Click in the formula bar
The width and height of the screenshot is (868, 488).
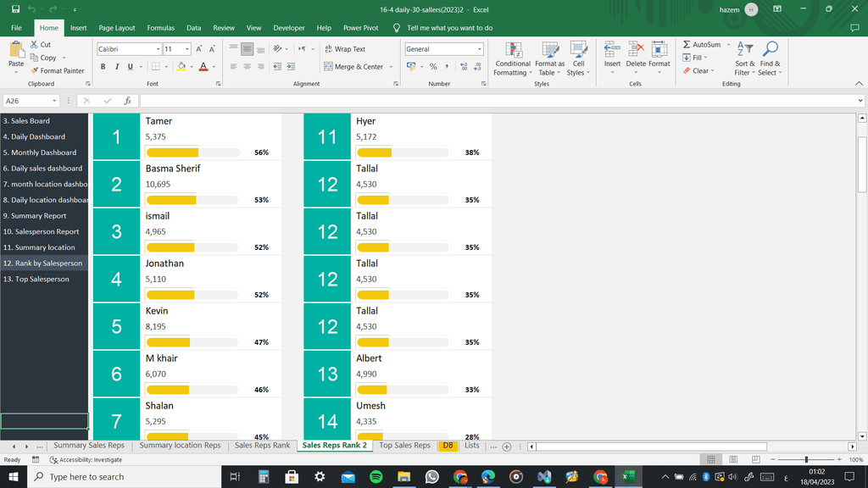point(498,101)
